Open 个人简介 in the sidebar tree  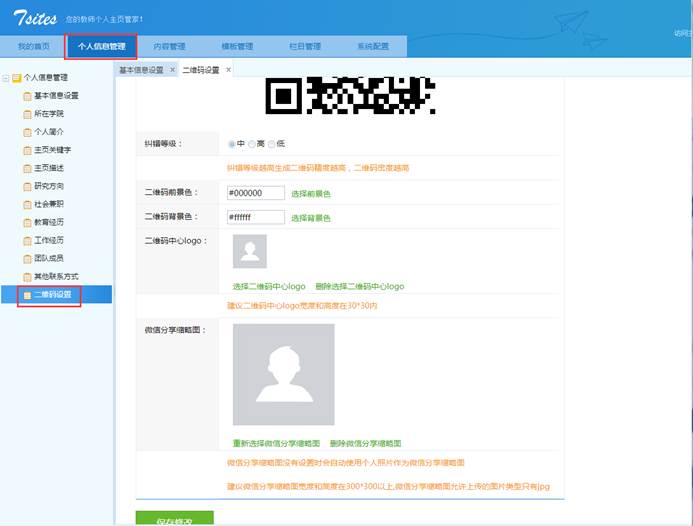(49, 132)
